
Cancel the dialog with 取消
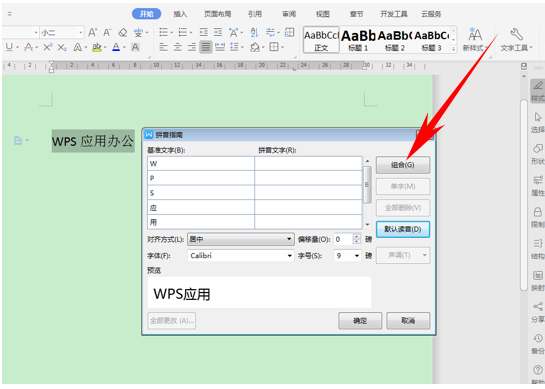point(408,321)
